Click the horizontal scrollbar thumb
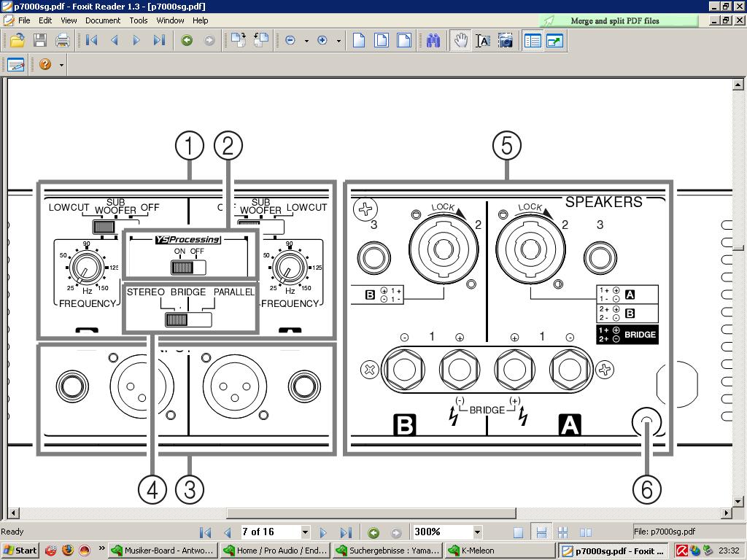The image size is (747, 560). [371, 513]
